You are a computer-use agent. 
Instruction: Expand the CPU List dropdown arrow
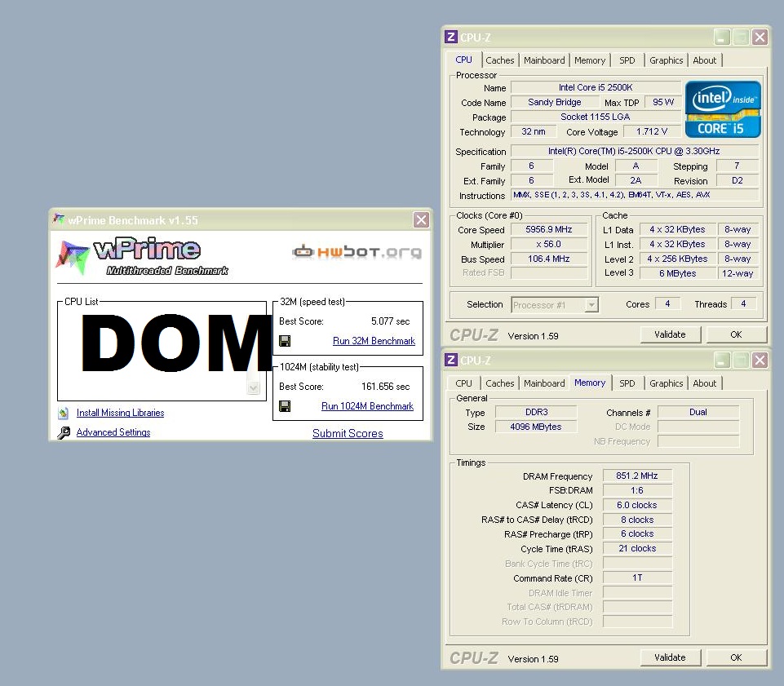pos(254,388)
